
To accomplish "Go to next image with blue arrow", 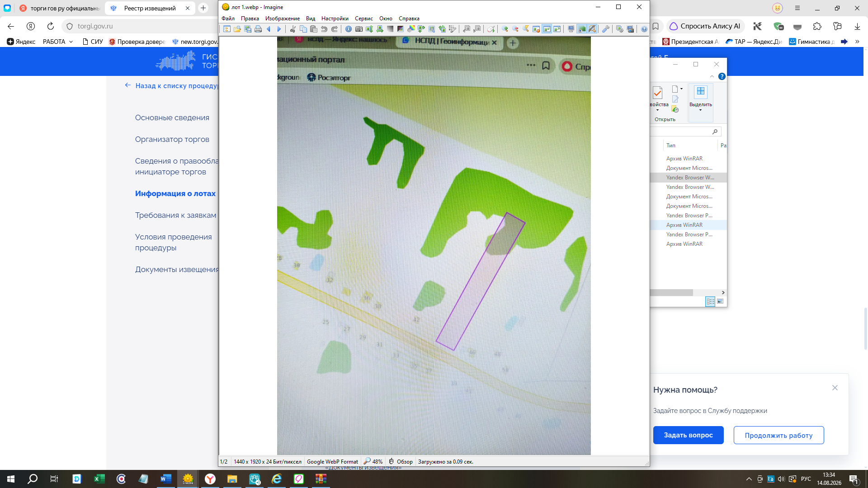I will [x=279, y=29].
